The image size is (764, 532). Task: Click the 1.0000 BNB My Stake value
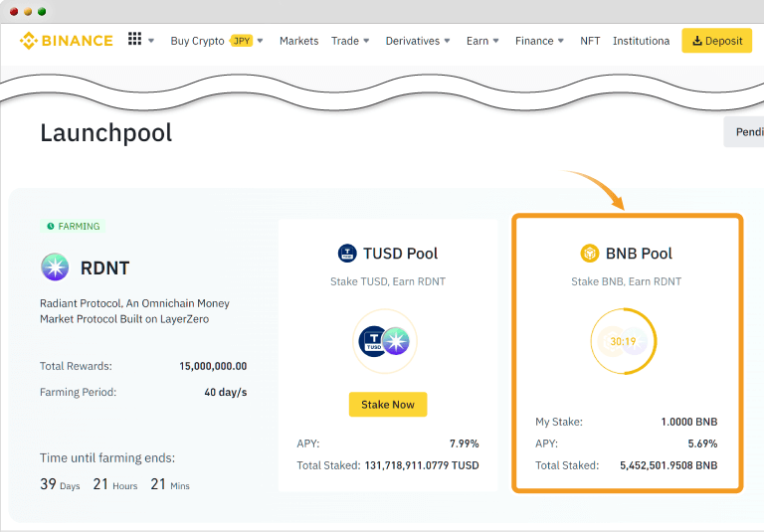(689, 422)
